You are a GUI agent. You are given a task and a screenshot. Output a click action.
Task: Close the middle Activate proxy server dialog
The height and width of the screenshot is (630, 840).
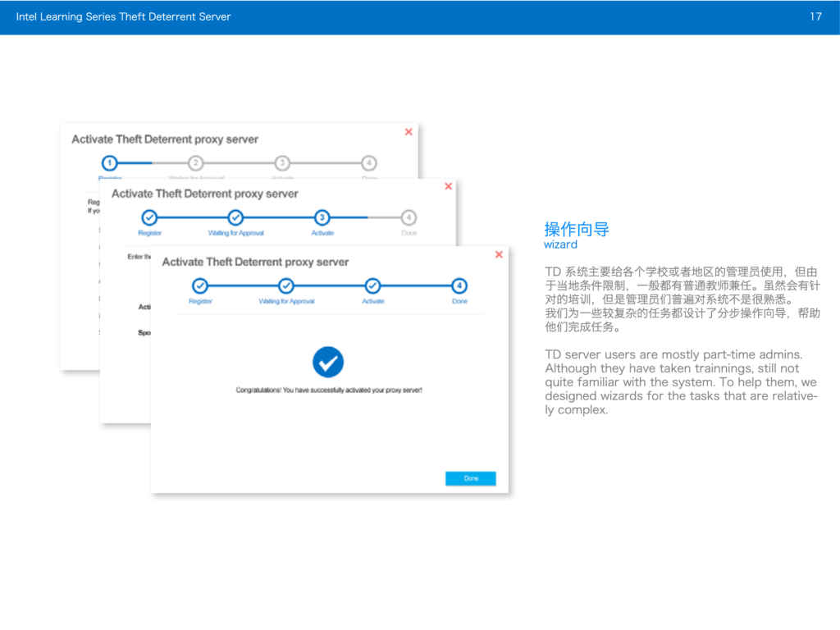pyautogui.click(x=448, y=186)
